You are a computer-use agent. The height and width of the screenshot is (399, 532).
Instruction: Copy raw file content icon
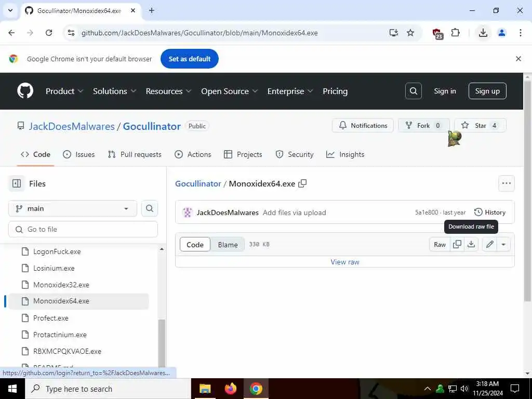[457, 244]
